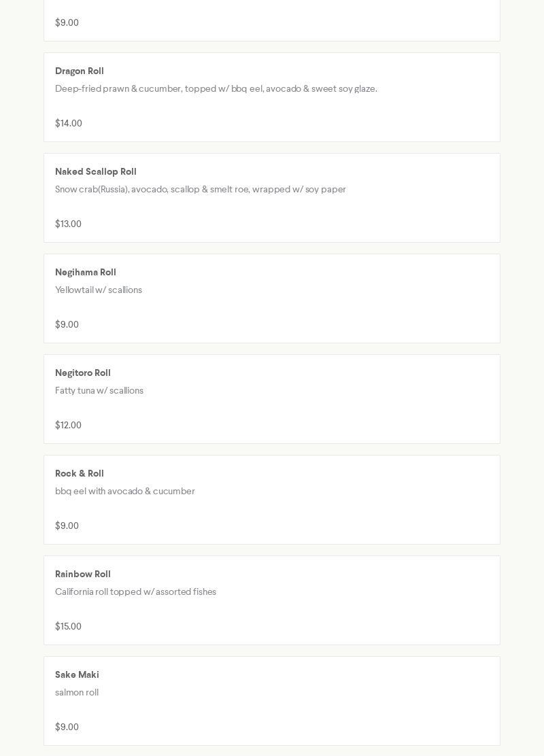Image resolution: width=544 pixels, height=756 pixels.
Task: Select the Rock & Roll $9.00 price
Action: (67, 526)
